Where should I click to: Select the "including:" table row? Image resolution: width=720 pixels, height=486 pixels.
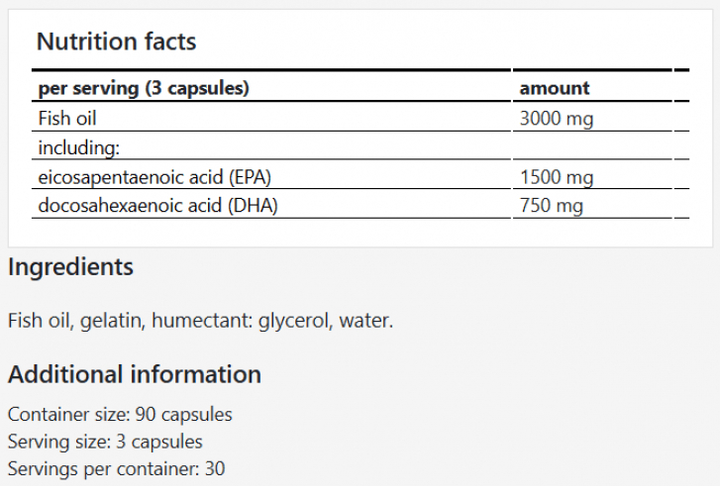(x=79, y=148)
